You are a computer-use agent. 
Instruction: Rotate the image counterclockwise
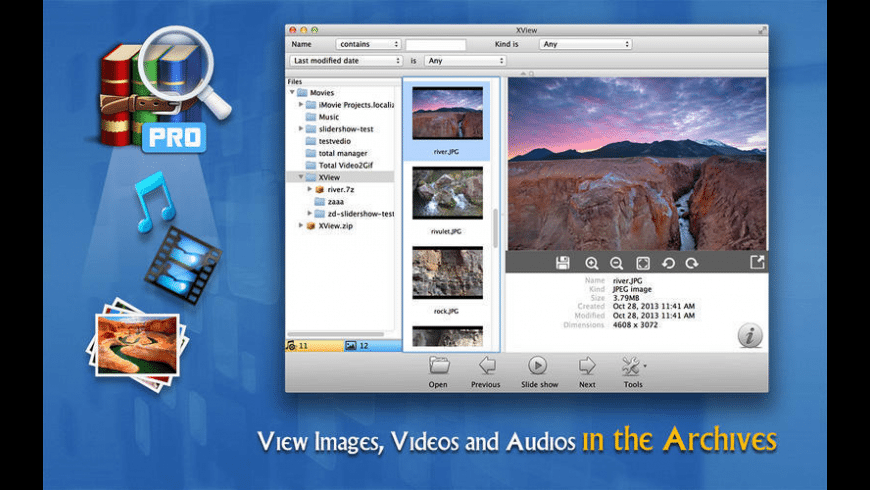[x=668, y=263]
